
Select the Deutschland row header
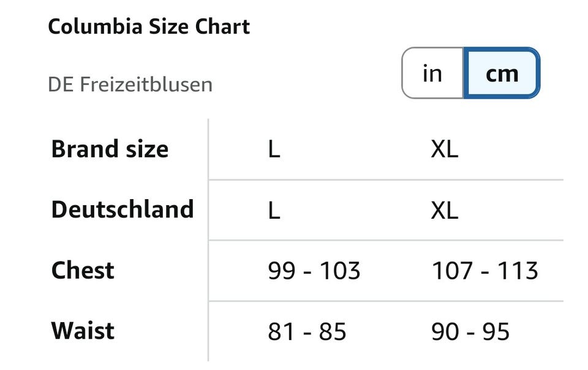pyautogui.click(x=123, y=210)
